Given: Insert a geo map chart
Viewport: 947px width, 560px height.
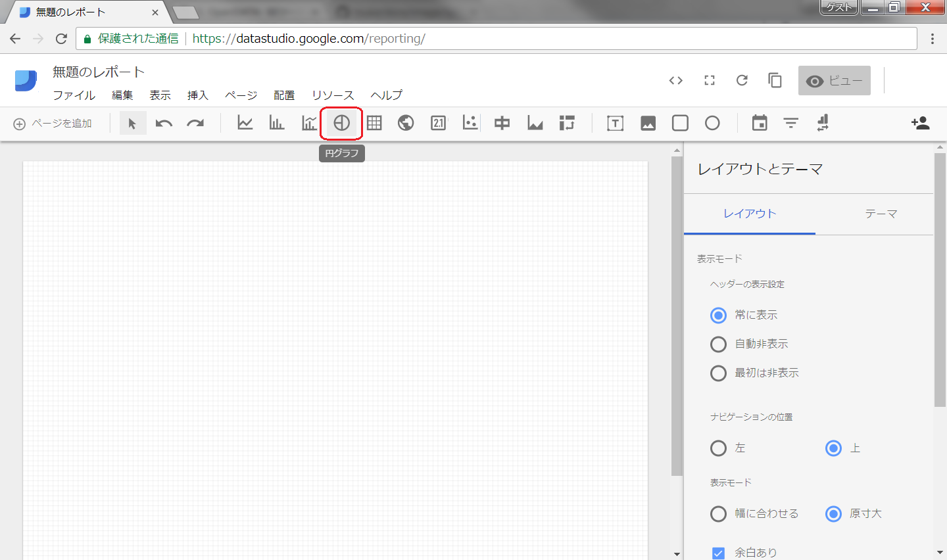Looking at the screenshot, I should (x=406, y=123).
